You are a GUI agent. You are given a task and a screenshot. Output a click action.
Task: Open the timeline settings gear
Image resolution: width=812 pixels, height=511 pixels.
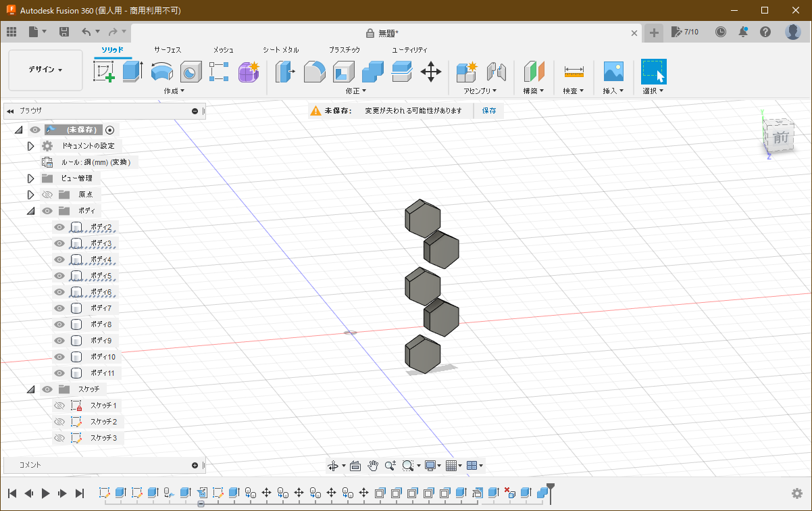[797, 493]
